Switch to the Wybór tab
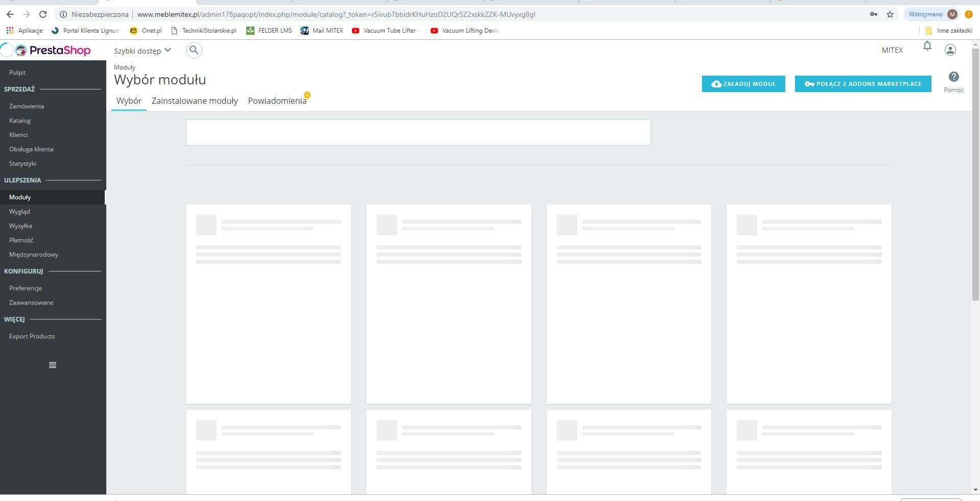The height and width of the screenshot is (501, 980). pyautogui.click(x=129, y=101)
